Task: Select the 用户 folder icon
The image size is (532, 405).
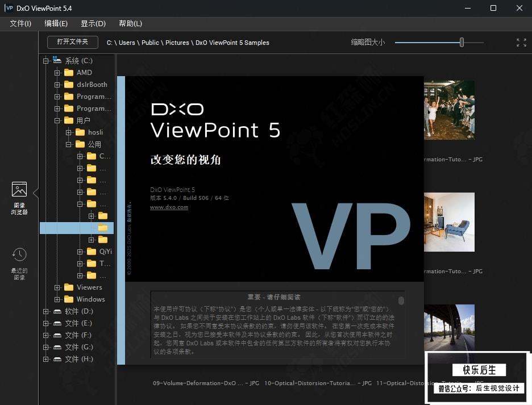Action: (x=69, y=120)
